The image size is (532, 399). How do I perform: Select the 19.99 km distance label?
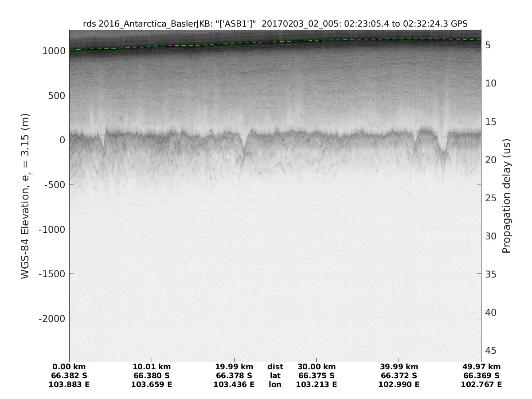point(234,367)
